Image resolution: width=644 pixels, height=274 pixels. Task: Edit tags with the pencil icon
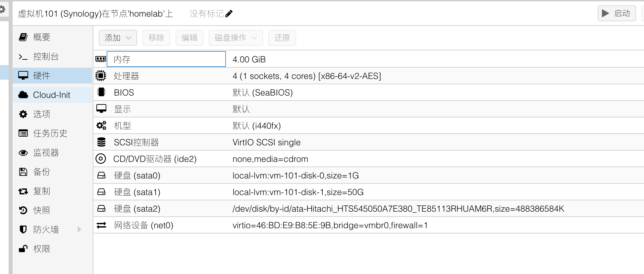pyautogui.click(x=229, y=14)
